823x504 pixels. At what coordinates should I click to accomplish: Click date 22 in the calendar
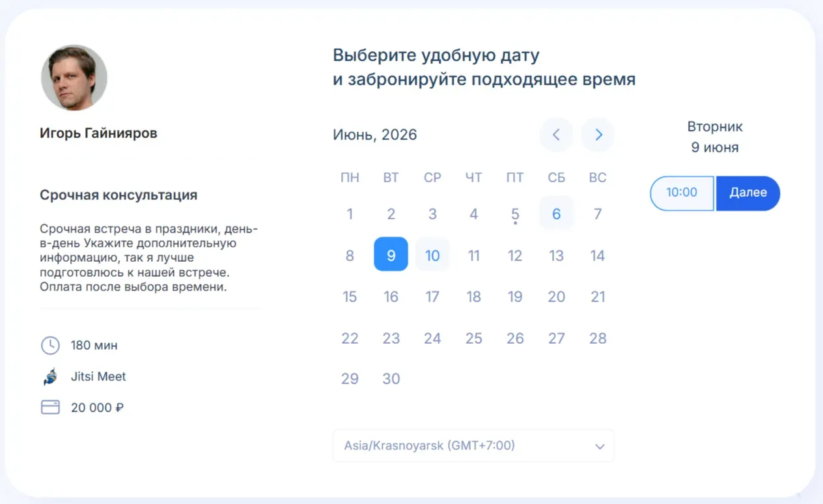tap(350, 338)
